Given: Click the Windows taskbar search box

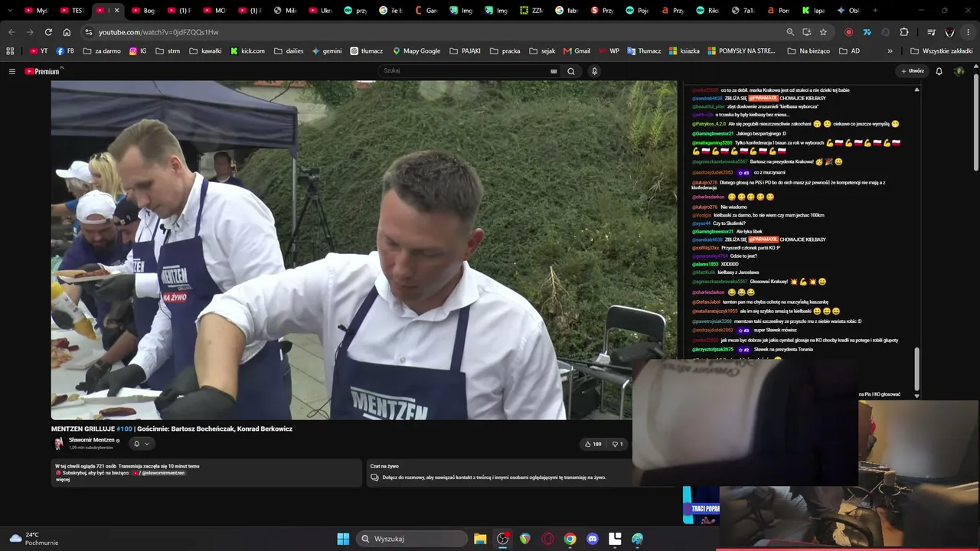Looking at the screenshot, I should [x=411, y=539].
